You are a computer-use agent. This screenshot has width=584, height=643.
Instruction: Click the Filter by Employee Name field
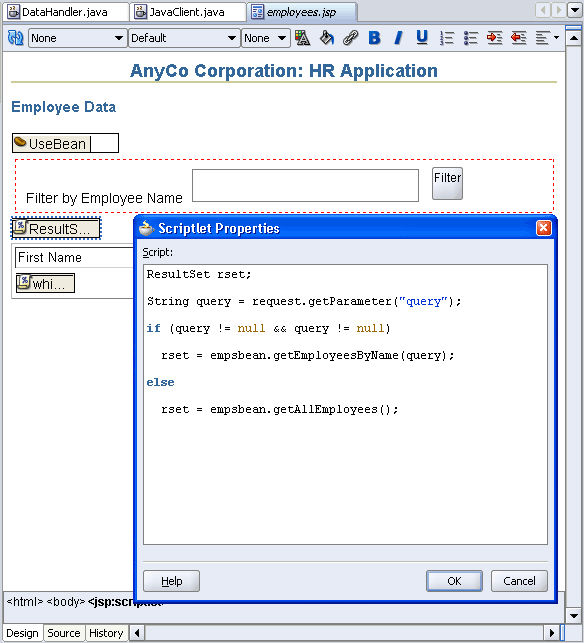click(x=306, y=185)
